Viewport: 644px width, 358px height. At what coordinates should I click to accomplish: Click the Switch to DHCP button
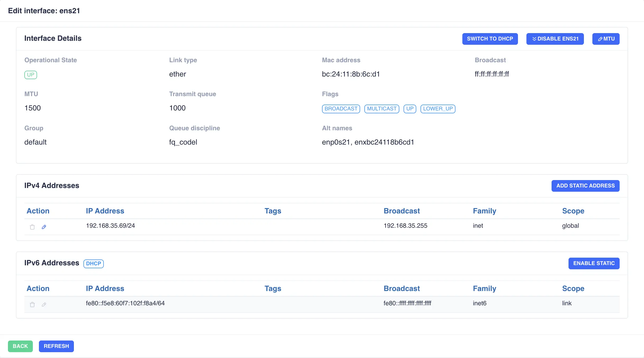[x=490, y=39]
